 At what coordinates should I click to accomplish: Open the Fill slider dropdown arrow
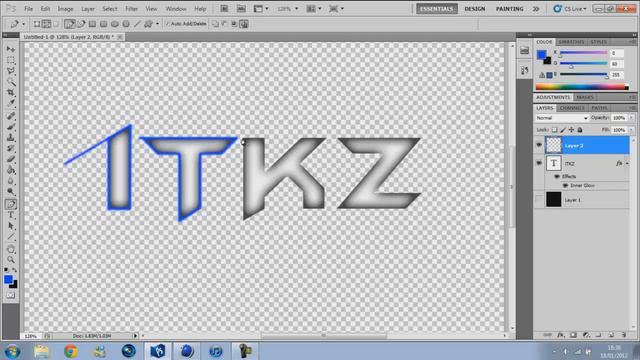click(x=631, y=130)
